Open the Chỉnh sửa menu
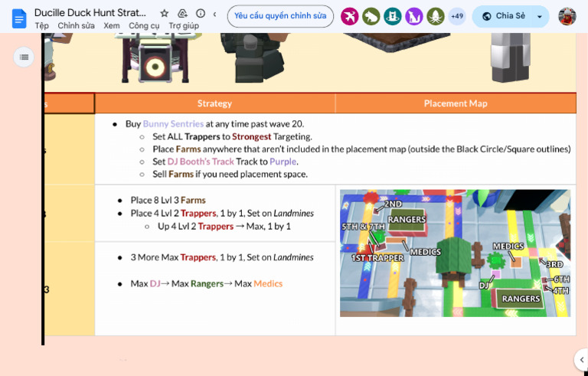The height and width of the screenshot is (376, 588). (x=76, y=25)
